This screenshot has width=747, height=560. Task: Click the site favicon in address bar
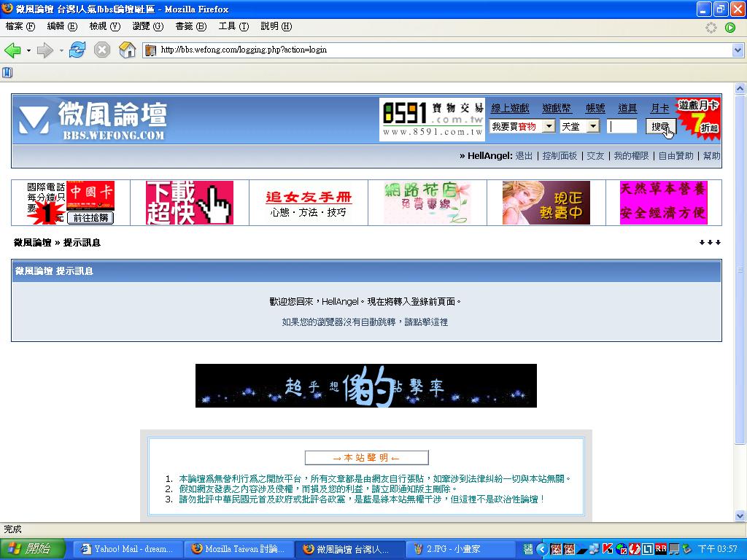tap(150, 50)
